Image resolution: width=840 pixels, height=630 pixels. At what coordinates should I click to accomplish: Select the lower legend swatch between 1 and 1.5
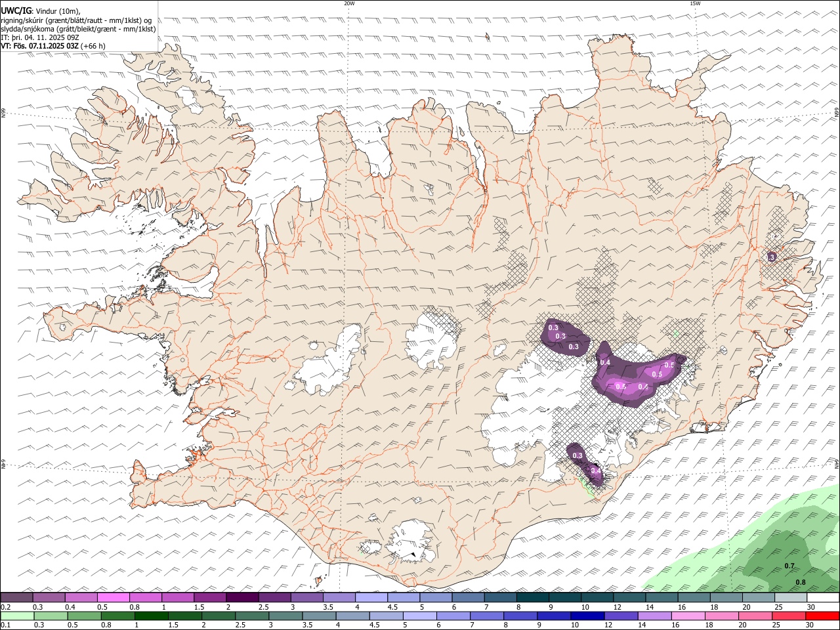pos(152,616)
